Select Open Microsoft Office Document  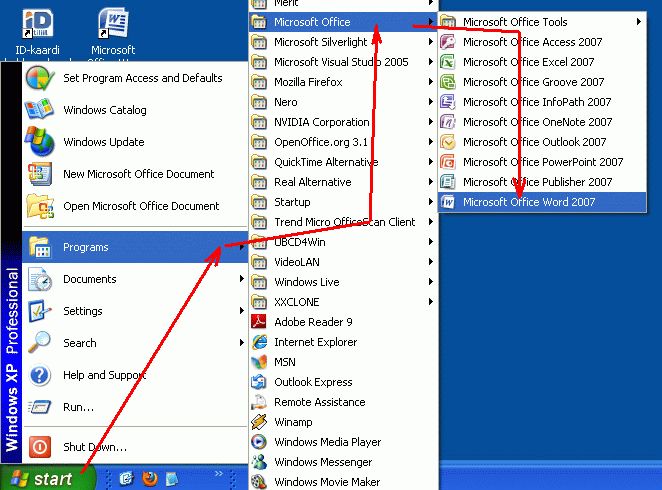[135, 206]
